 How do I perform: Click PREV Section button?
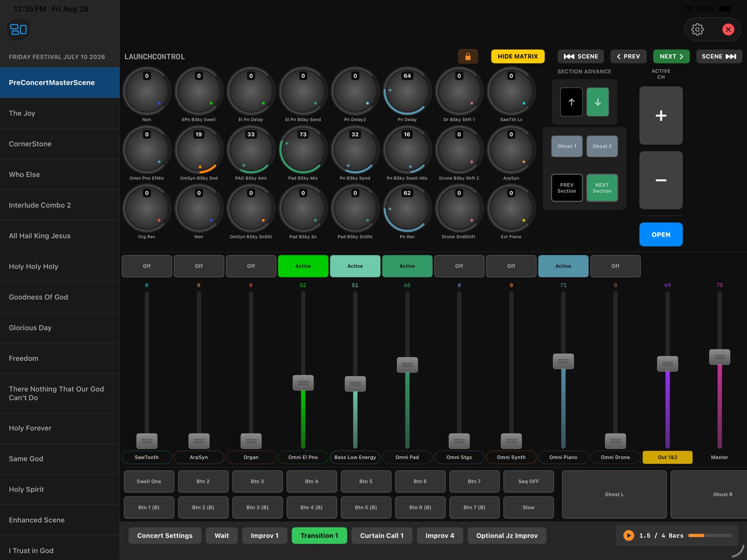(x=567, y=188)
